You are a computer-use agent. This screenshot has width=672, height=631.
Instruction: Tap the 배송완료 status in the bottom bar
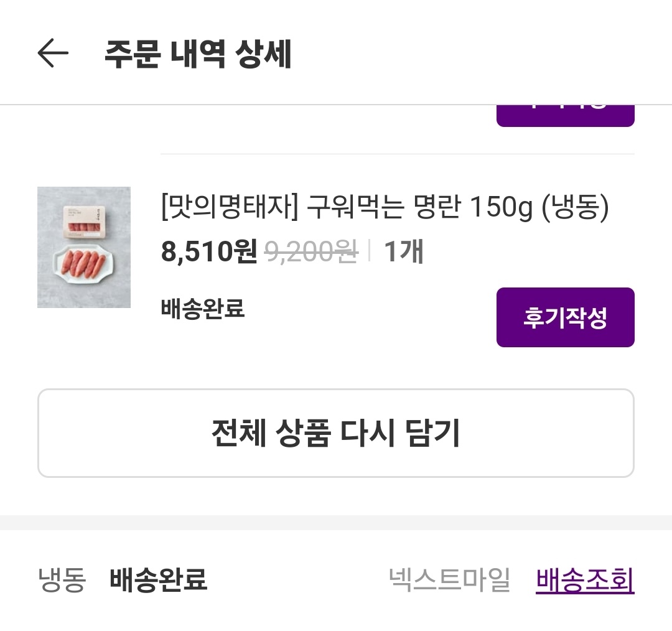[x=157, y=582]
